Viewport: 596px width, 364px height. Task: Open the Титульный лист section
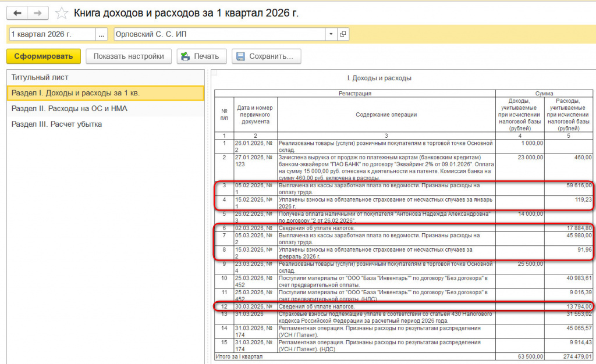click(x=105, y=77)
